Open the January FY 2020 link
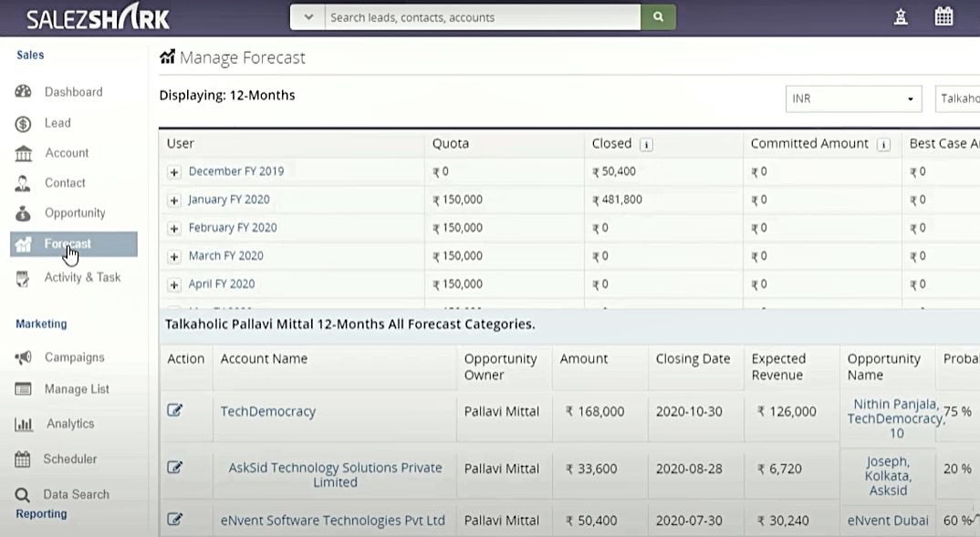Image resolution: width=980 pixels, height=537 pixels. pos(229,200)
